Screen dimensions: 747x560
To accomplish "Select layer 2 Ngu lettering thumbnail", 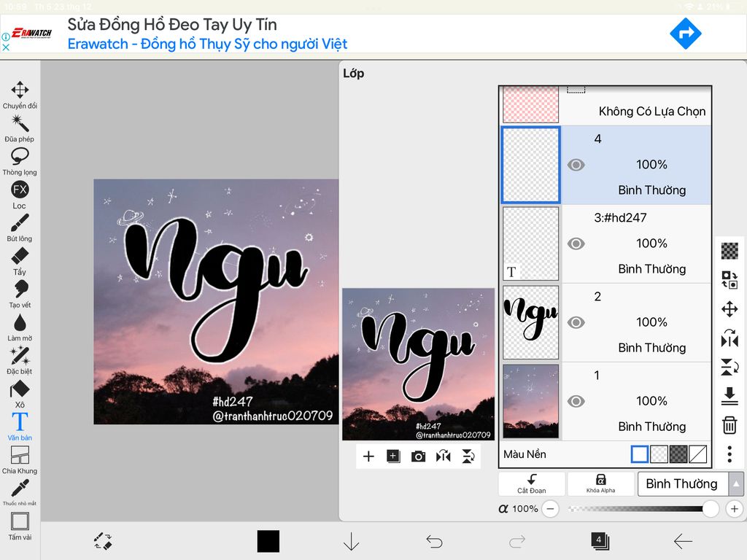I will 531,322.
